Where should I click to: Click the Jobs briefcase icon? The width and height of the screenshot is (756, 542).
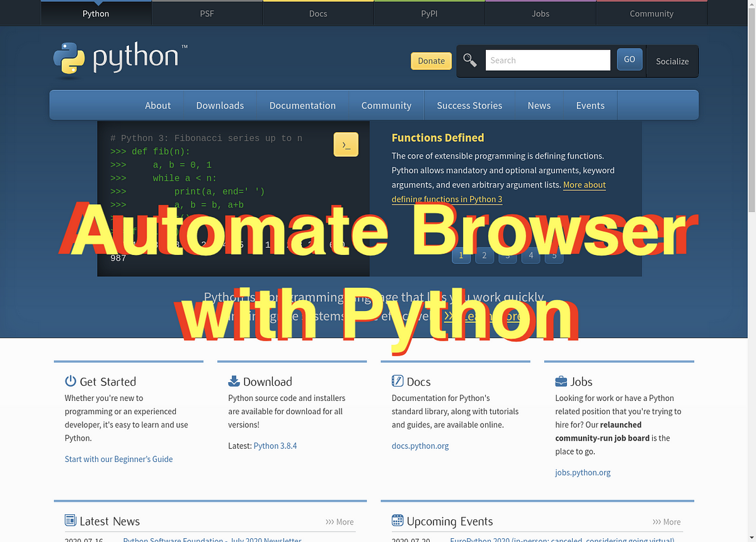click(561, 381)
